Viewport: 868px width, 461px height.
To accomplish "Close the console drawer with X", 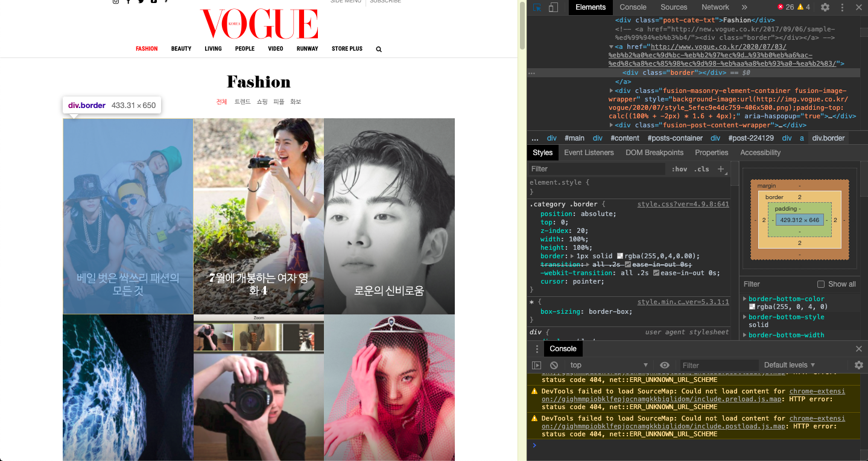I will 859,349.
